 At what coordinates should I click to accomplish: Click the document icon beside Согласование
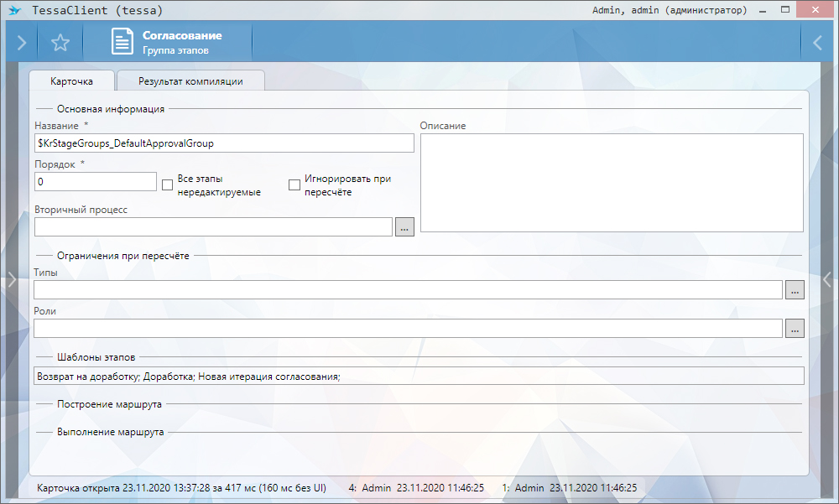click(x=122, y=44)
